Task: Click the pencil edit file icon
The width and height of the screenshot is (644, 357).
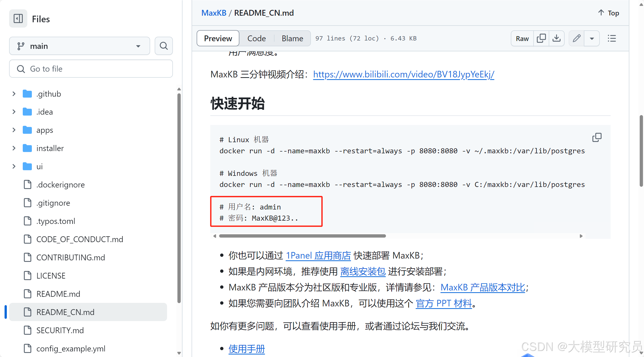Action: (577, 38)
